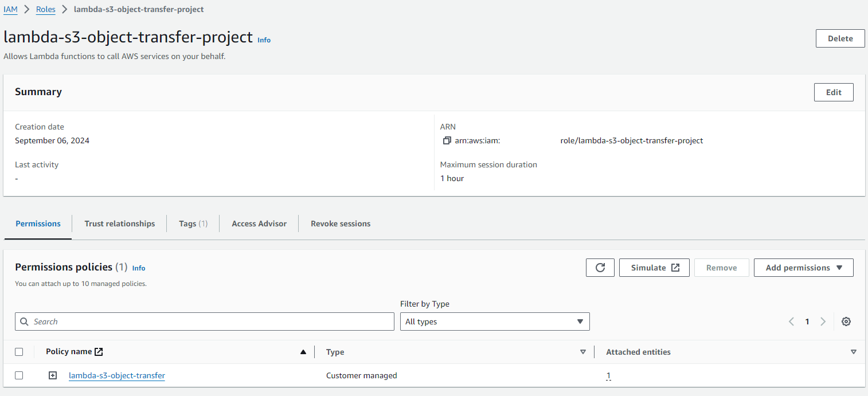Viewport: 868px width, 396px height.
Task: Switch to the Permissions tab
Action: click(x=38, y=224)
